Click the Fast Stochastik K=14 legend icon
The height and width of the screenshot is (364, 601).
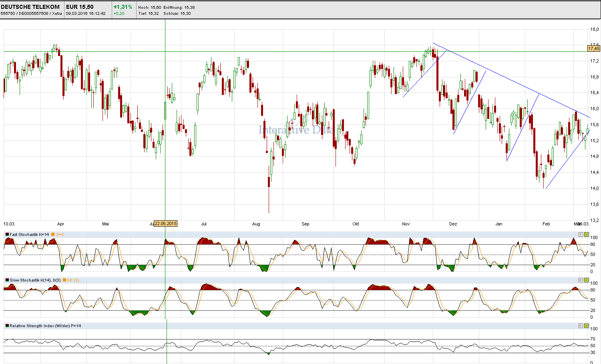(x=7, y=235)
